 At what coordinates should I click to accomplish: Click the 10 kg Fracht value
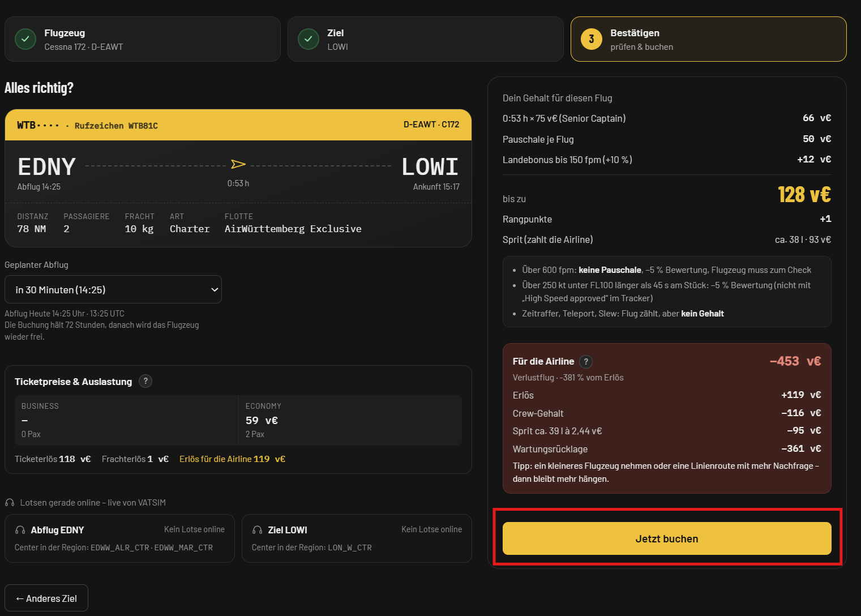coord(139,229)
